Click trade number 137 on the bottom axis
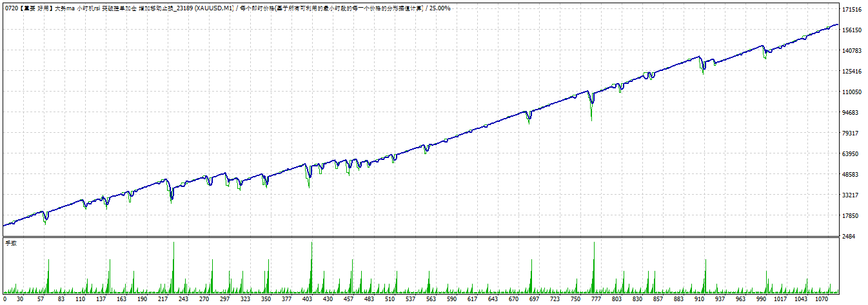 pos(101,299)
